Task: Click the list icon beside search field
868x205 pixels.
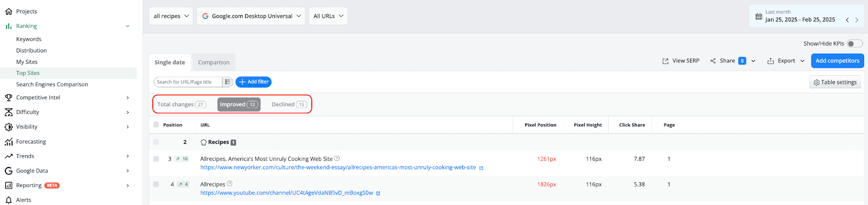Action: [x=228, y=82]
